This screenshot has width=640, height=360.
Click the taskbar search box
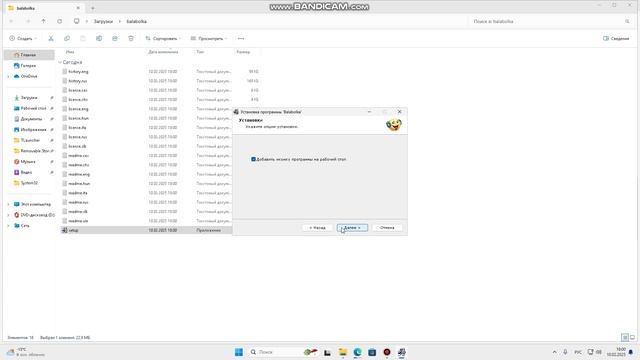click(x=284, y=352)
